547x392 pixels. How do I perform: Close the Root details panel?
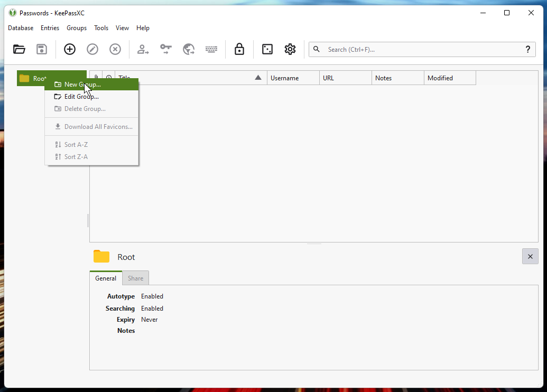point(530,256)
